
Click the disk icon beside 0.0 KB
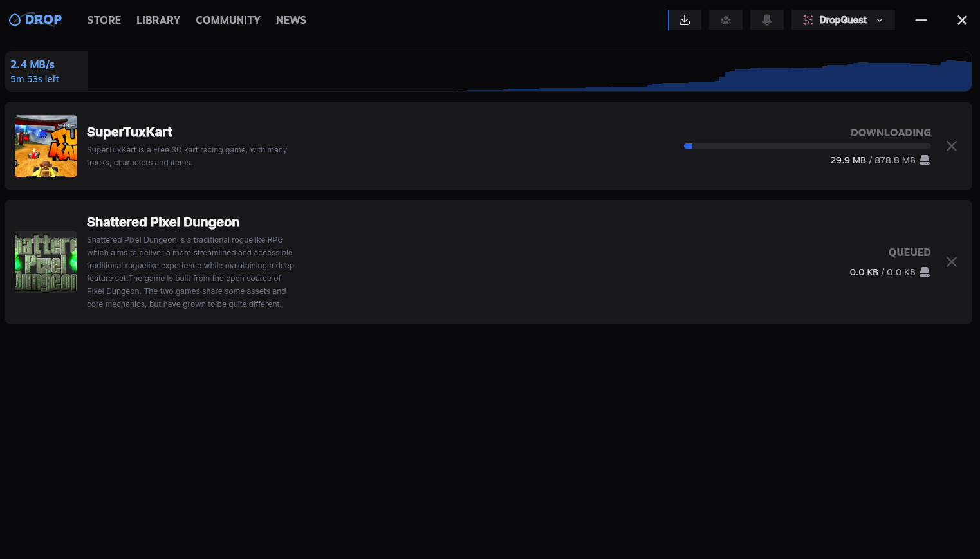(925, 272)
